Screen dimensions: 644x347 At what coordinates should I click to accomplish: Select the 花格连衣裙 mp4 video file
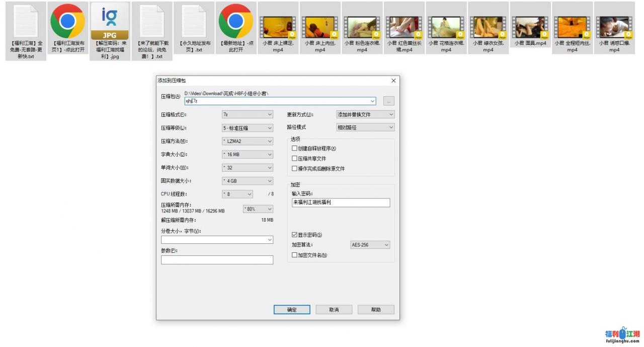(x=446, y=28)
